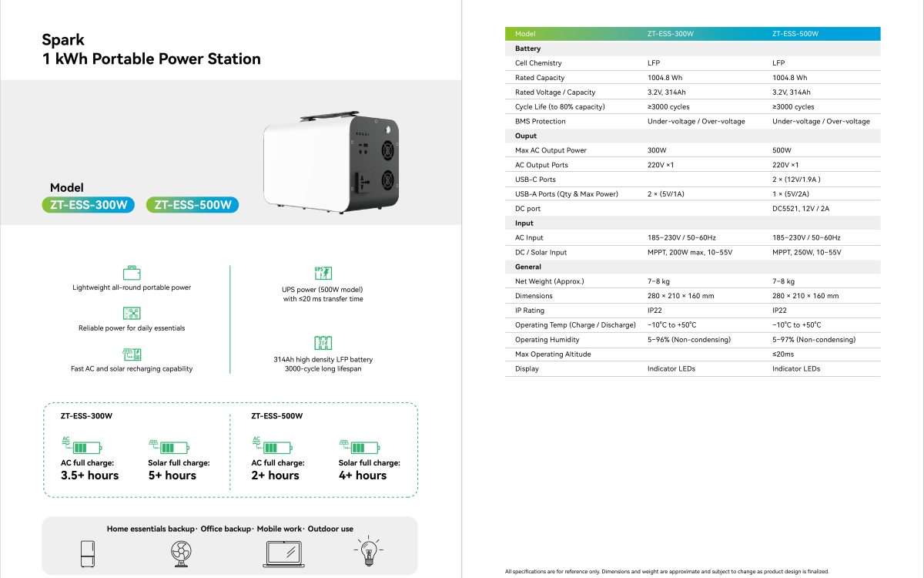
Task: Click the lightweight portable power icon
Action: pyautogui.click(x=132, y=273)
